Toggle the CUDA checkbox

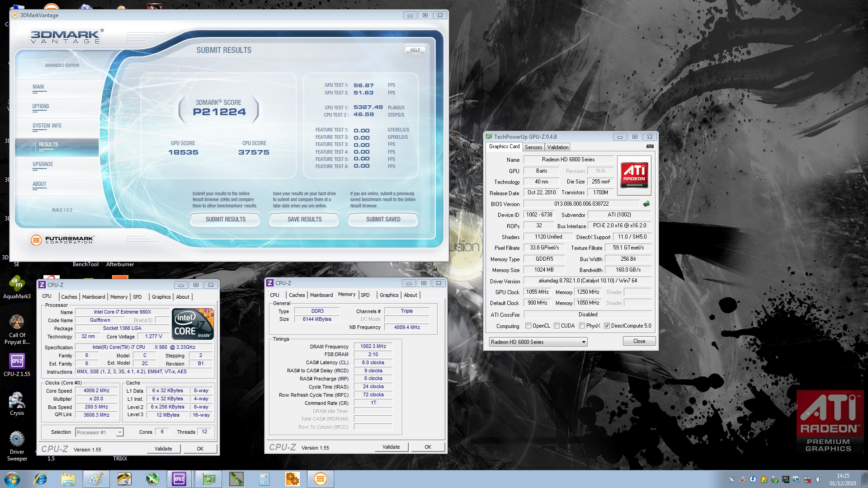[x=557, y=326]
